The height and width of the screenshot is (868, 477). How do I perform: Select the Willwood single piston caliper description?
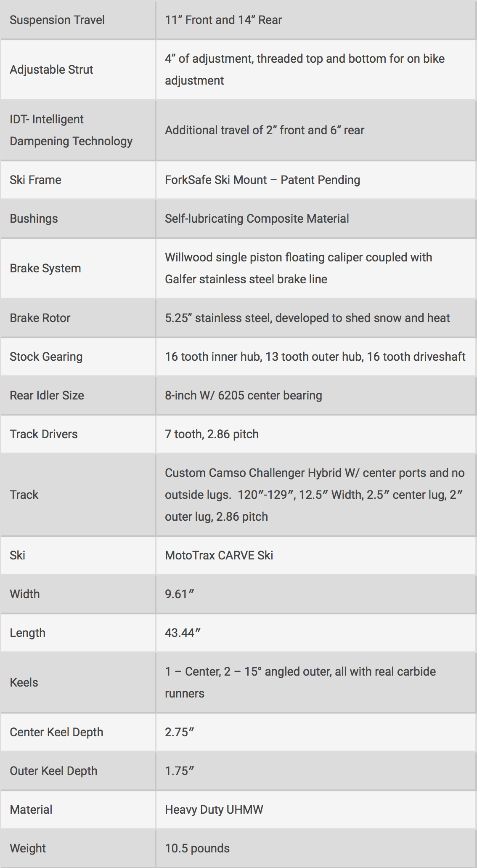[299, 268]
